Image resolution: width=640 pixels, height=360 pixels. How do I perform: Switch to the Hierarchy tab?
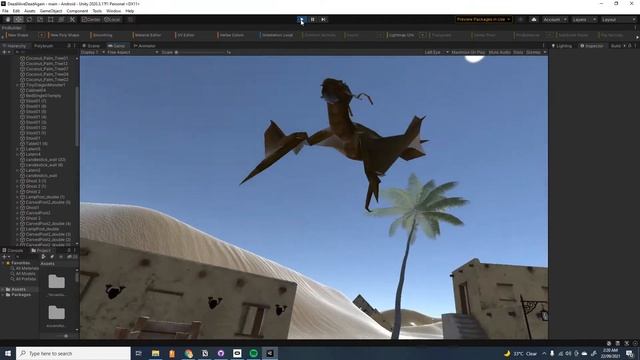(x=15, y=46)
